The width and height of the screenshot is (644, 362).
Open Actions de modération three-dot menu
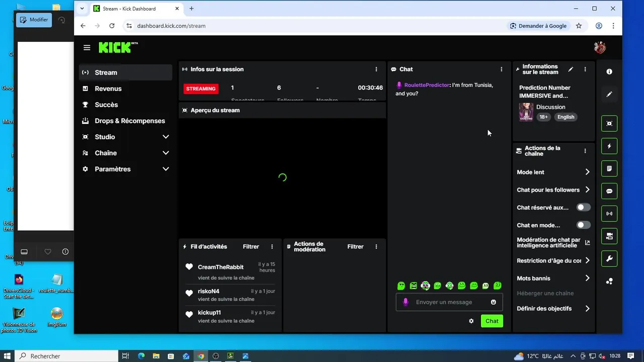click(376, 247)
